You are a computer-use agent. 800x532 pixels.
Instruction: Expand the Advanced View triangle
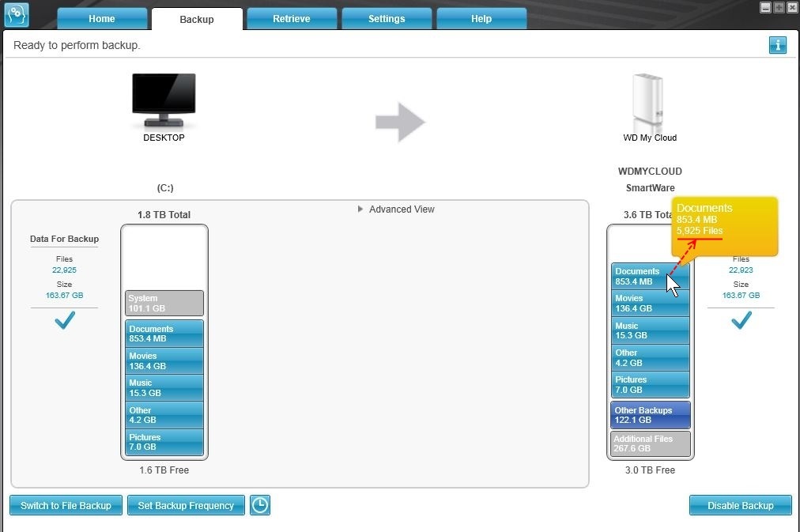tap(360, 209)
